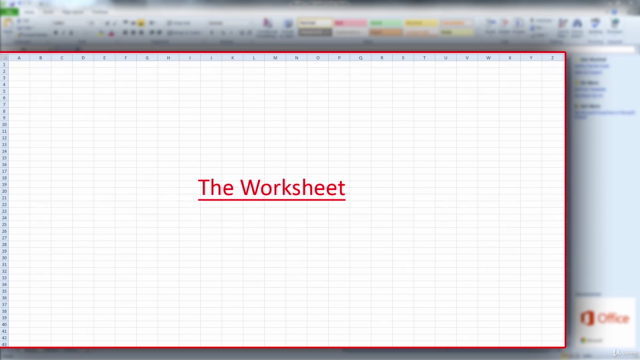Select column T header
640x360 pixels.
point(424,58)
